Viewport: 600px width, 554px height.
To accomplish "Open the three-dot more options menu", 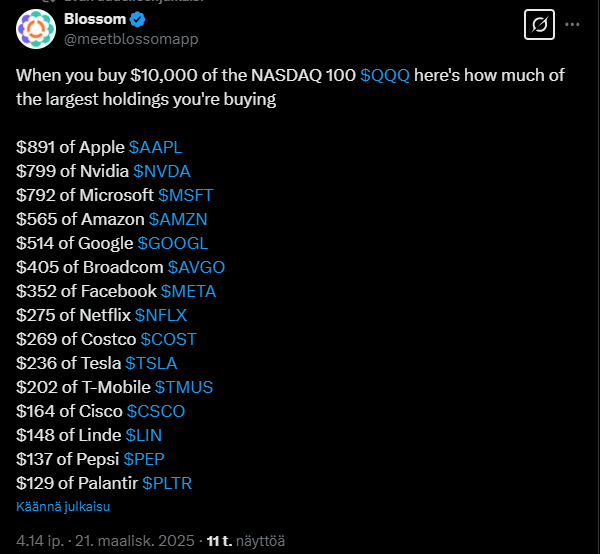I will (572, 24).
